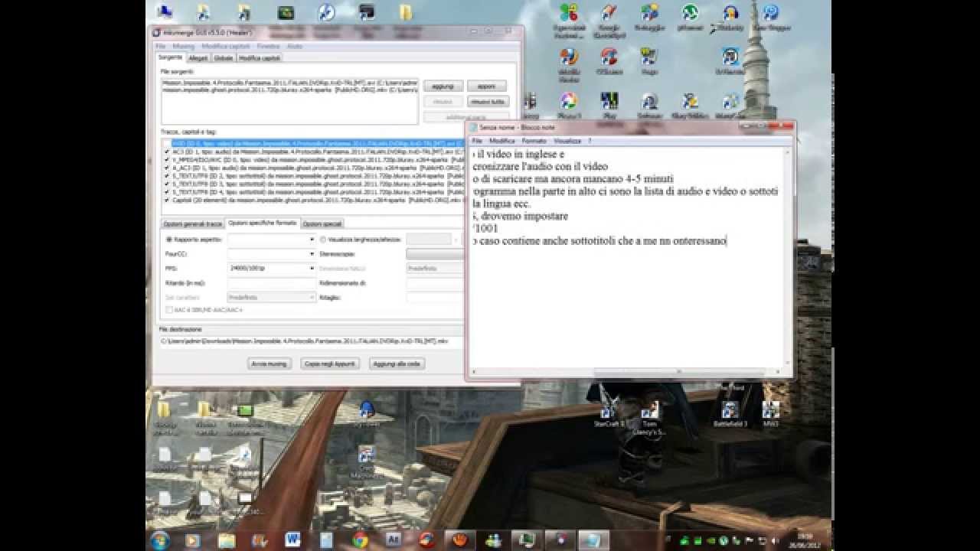This screenshot has width=980, height=551.
Task: Open Notepad Formato menu
Action: [534, 141]
